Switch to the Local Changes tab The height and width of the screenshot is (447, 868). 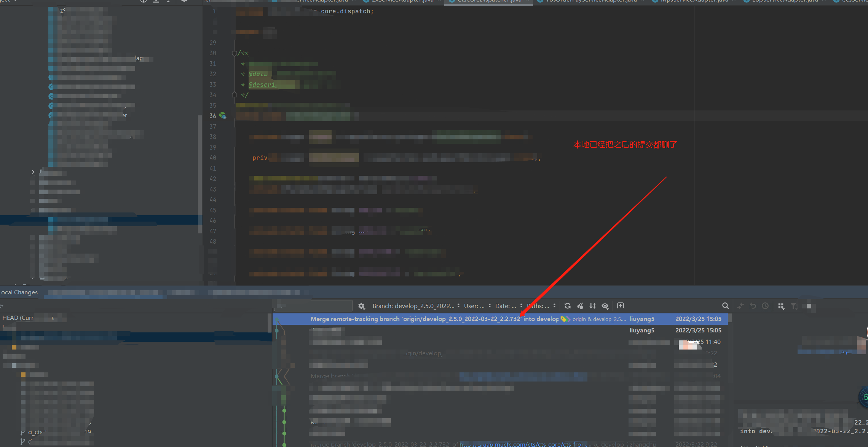click(19, 292)
